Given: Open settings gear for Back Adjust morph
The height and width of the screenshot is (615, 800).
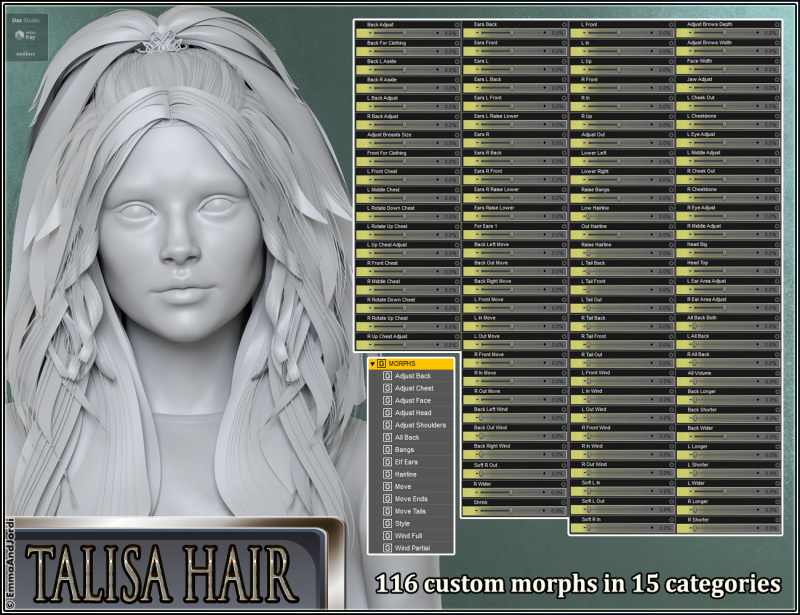Looking at the screenshot, I should (457, 24).
